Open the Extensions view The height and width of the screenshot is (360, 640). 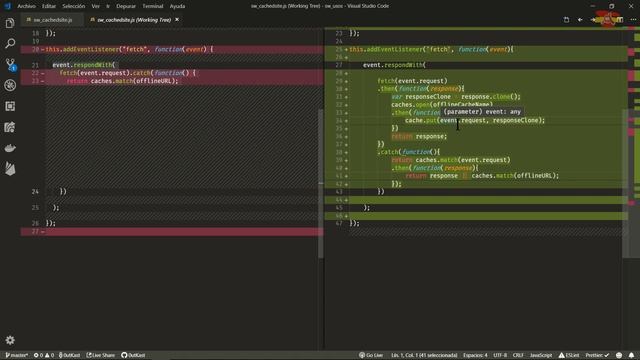click(x=10, y=106)
